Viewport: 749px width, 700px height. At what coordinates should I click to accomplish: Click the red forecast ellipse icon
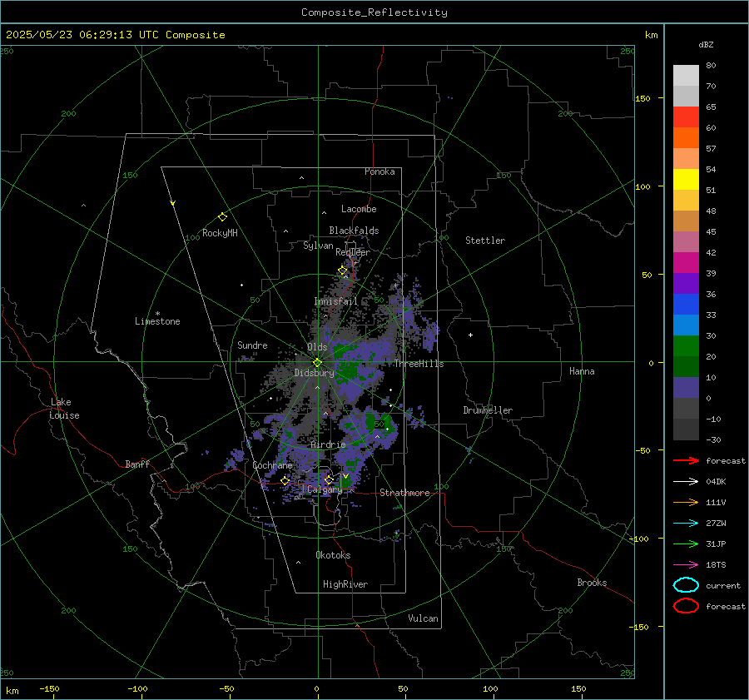[x=686, y=606]
